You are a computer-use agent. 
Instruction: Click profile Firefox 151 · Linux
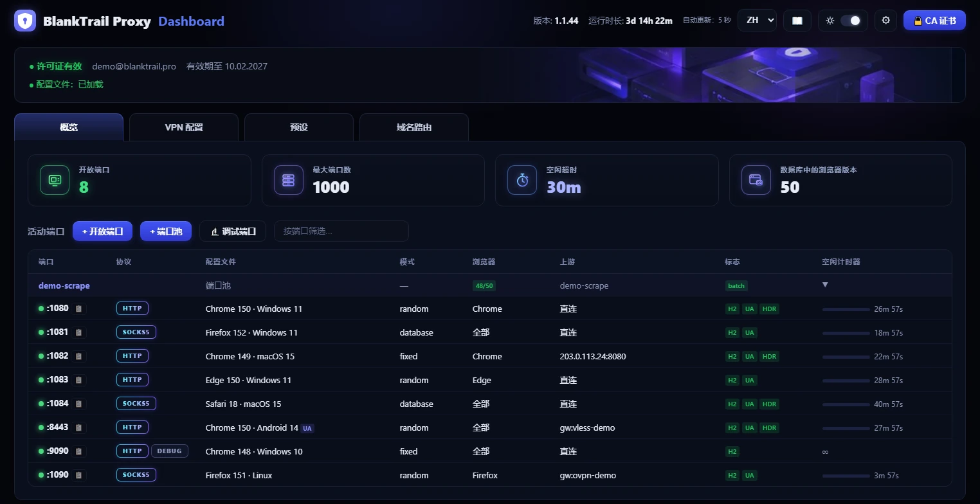[239, 476]
